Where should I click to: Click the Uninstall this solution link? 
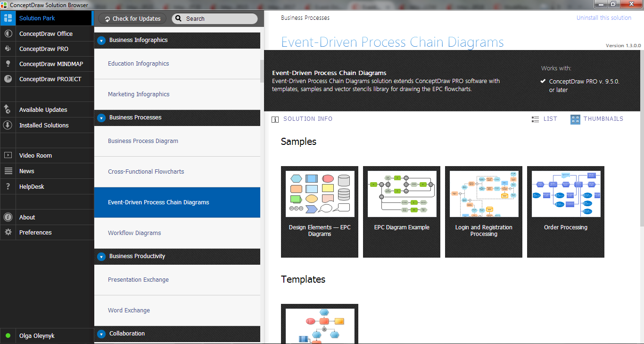point(603,18)
